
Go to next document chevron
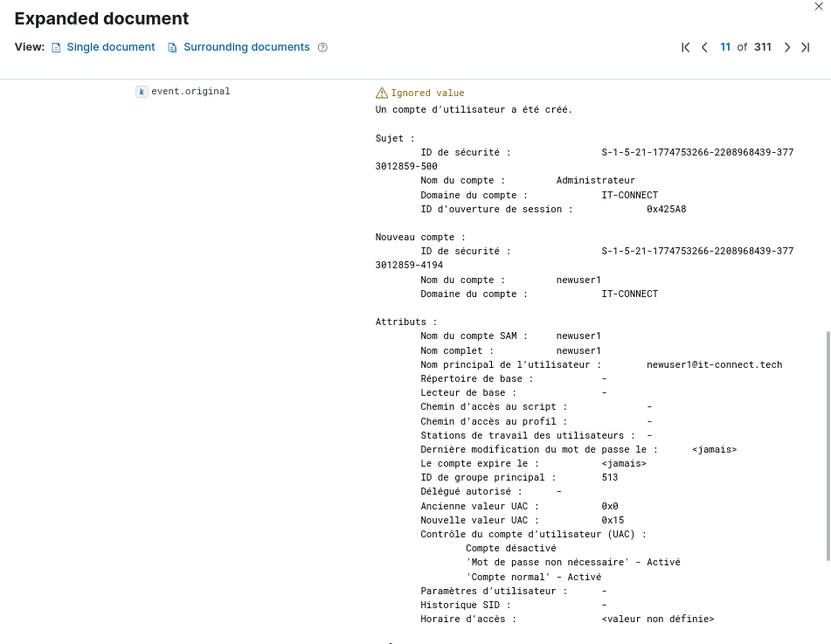coord(787,47)
